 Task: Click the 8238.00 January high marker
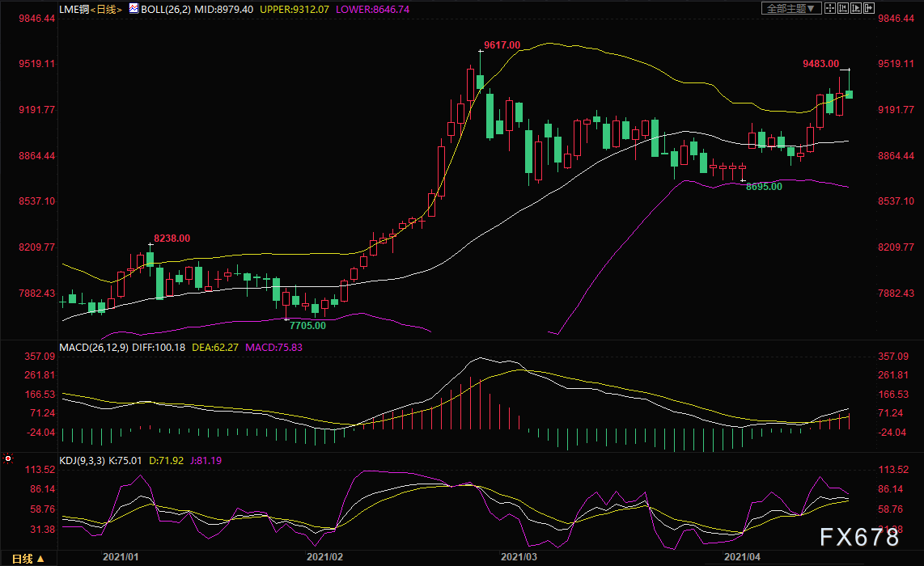(x=172, y=238)
